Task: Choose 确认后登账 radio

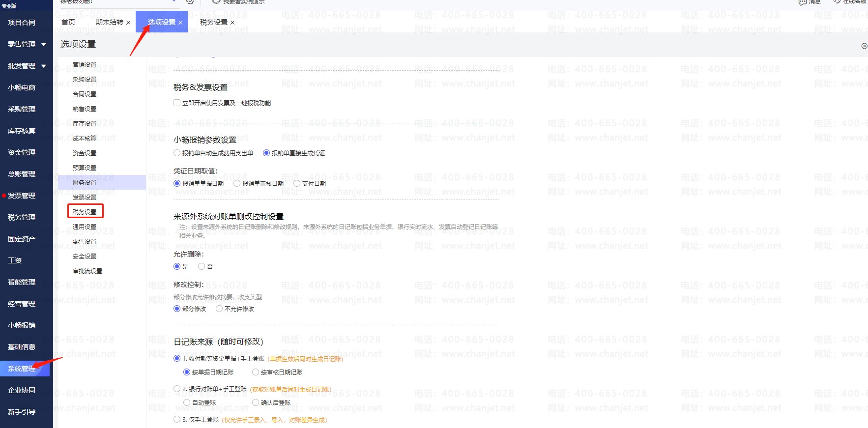Action: [256, 403]
